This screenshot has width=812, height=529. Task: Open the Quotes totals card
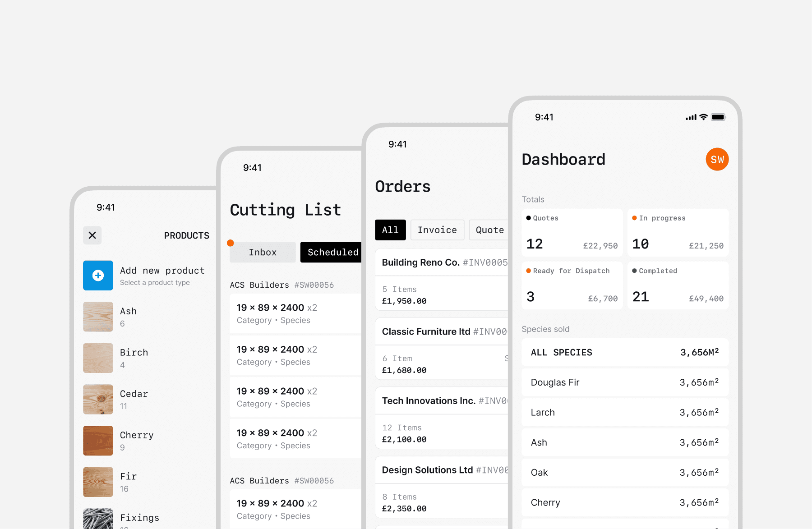(572, 233)
